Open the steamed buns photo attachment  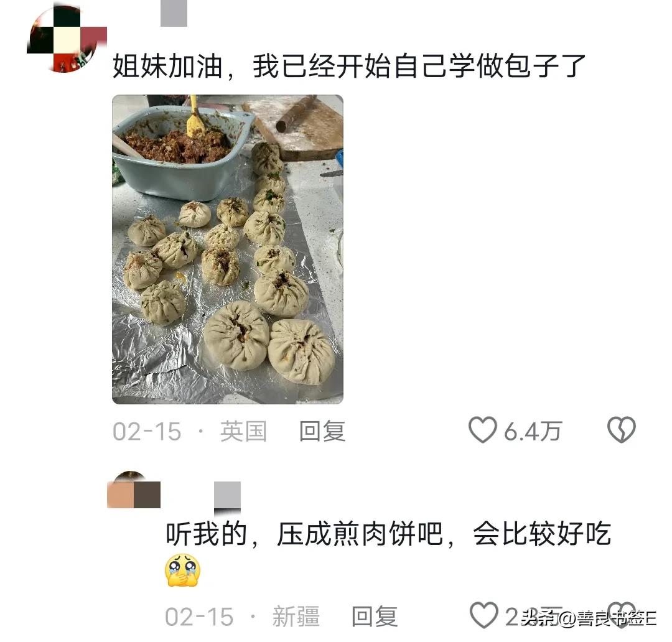pos(228,249)
